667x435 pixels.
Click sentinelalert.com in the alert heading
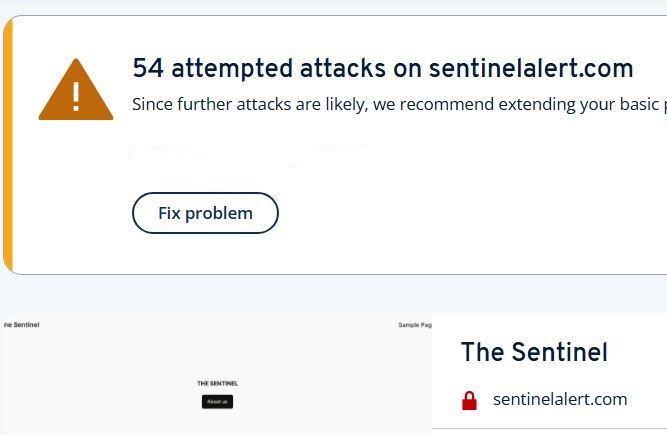[x=530, y=69]
